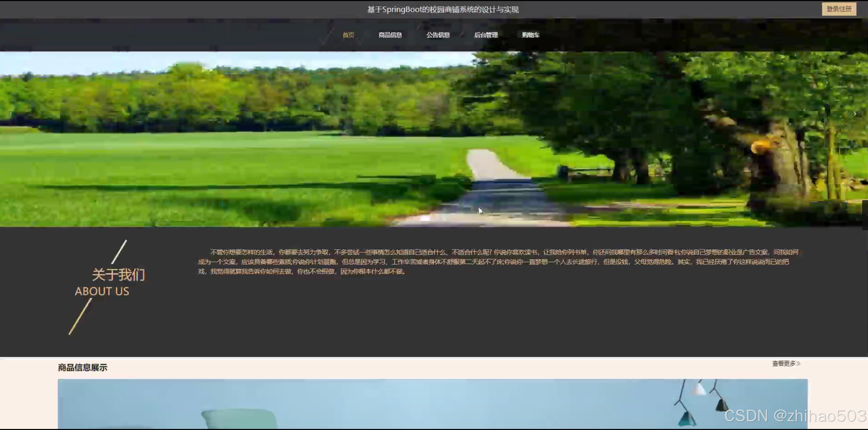868x430 pixels.
Task: Click the 商品信息展示 section heading
Action: pos(82,367)
